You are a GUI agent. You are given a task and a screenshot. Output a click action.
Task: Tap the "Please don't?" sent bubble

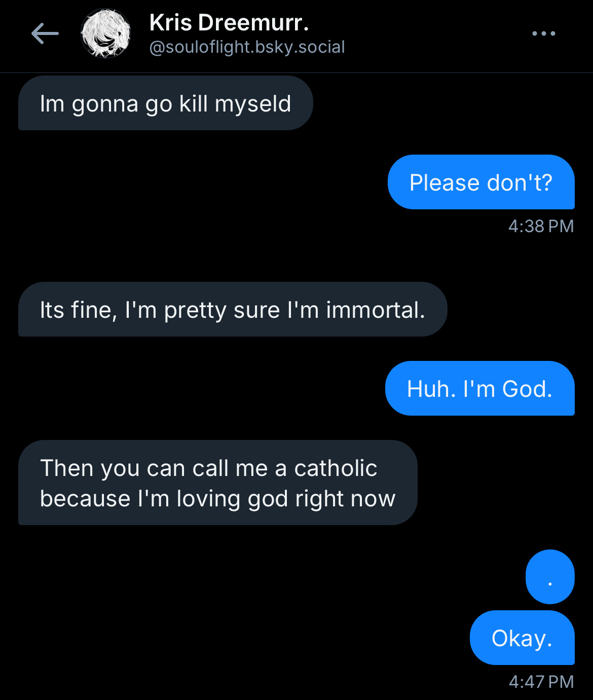pos(480,182)
